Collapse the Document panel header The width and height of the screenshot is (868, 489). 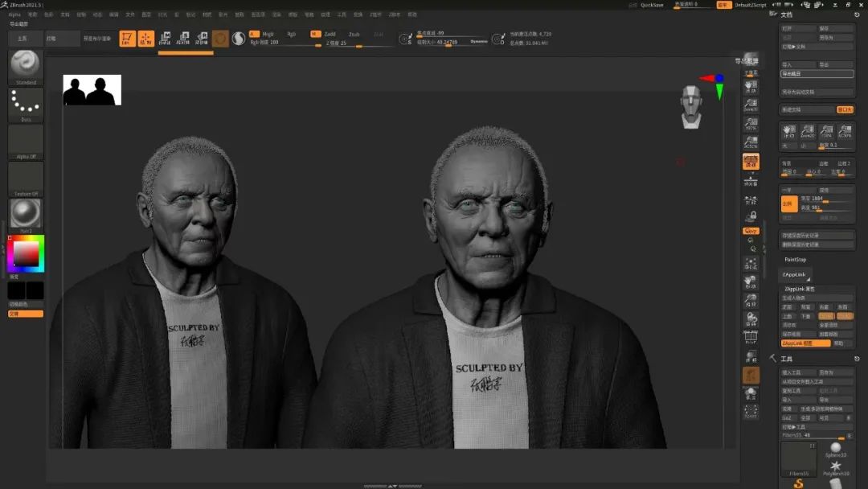pos(786,14)
